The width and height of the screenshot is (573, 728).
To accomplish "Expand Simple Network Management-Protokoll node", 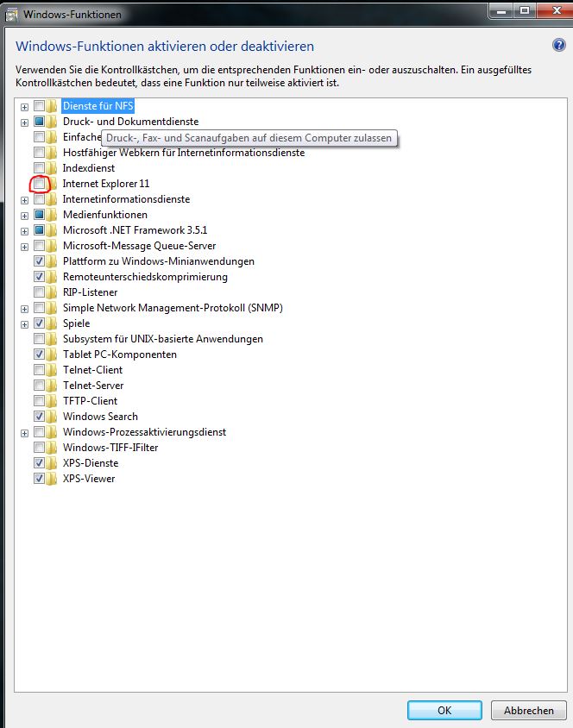I will pyautogui.click(x=25, y=309).
